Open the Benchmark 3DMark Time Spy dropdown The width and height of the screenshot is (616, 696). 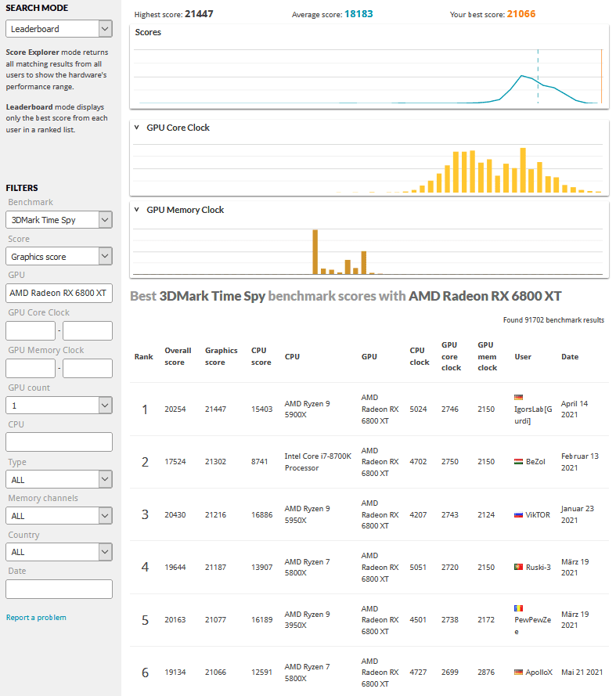[x=59, y=220]
